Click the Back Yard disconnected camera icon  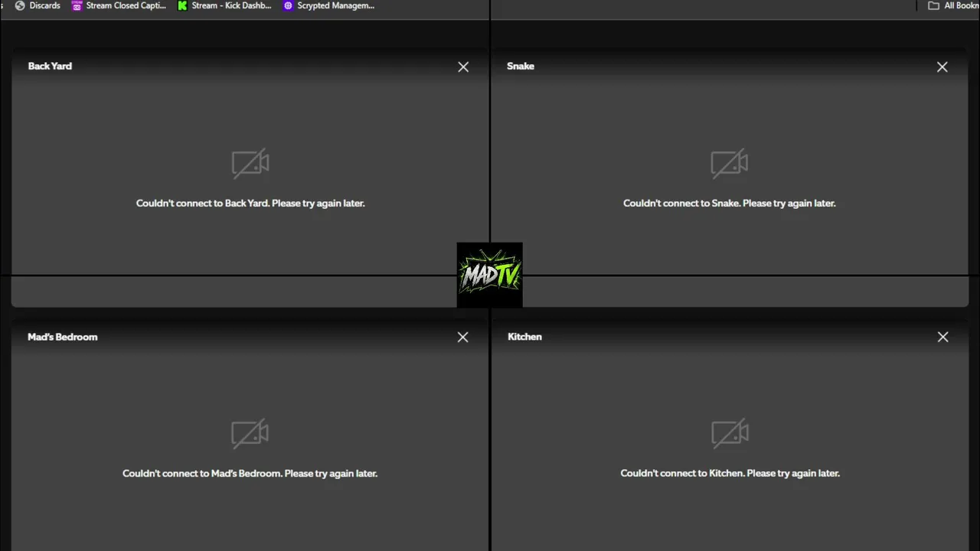click(250, 163)
